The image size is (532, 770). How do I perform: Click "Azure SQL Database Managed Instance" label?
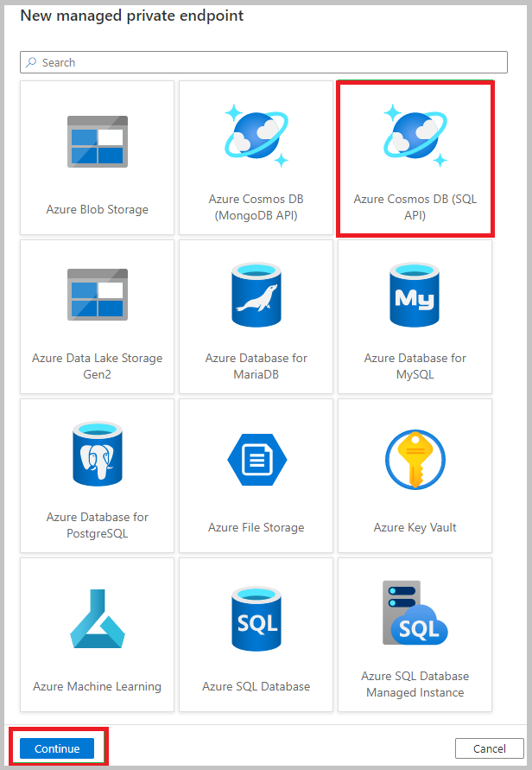pos(415,684)
